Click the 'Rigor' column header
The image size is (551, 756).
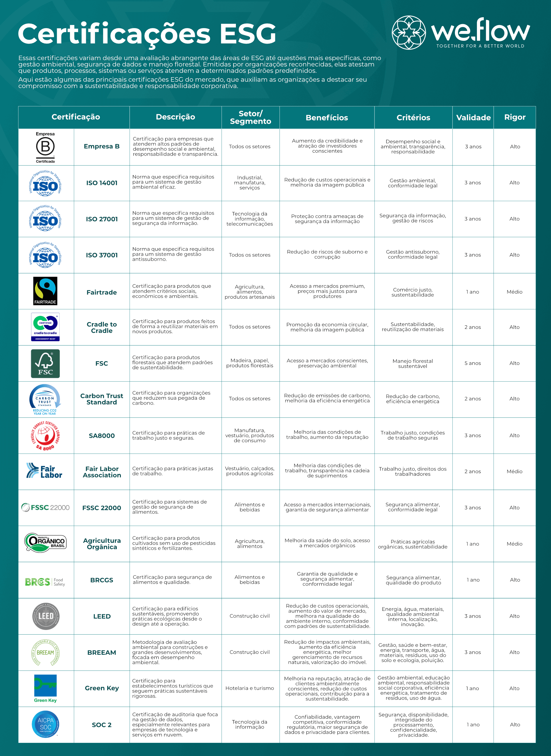[515, 117]
